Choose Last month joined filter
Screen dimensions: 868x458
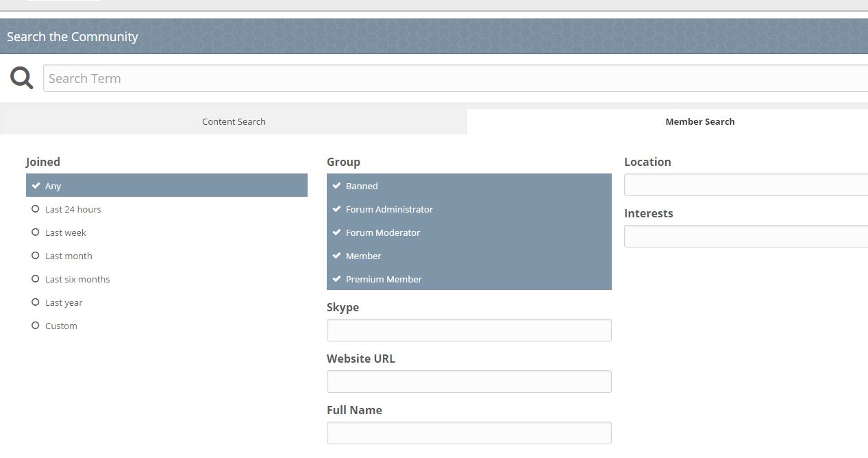[166, 256]
